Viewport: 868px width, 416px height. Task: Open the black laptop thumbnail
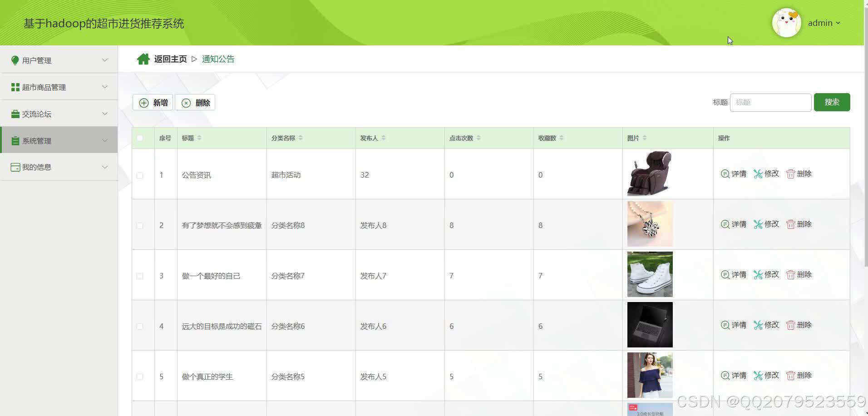point(650,325)
